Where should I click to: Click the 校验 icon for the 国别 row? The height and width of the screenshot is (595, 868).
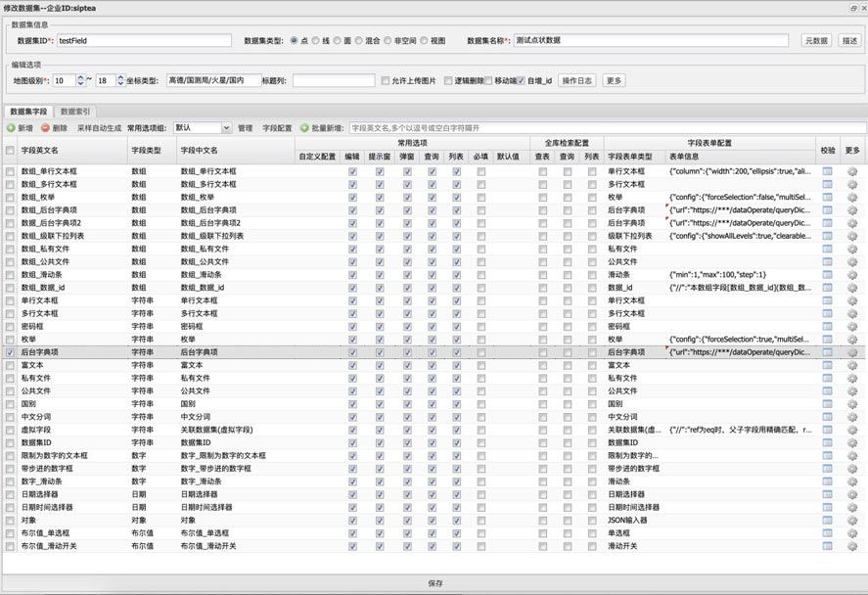point(827,403)
